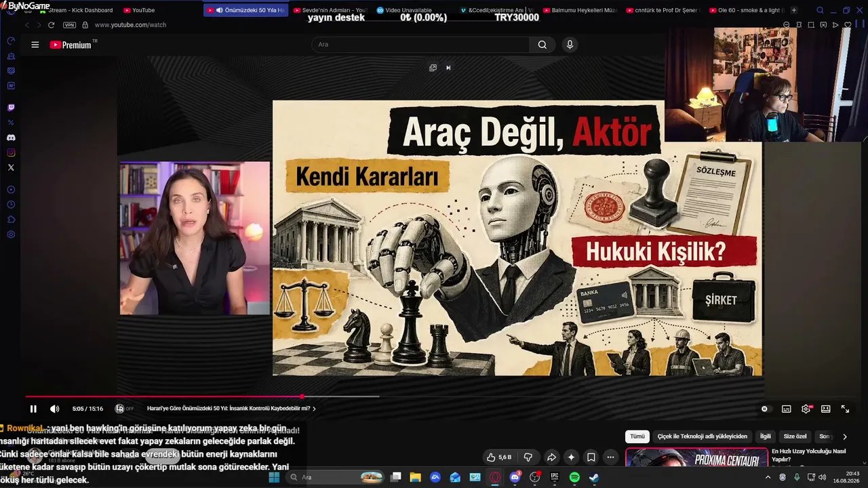Show more filter chips with right arrow

(x=845, y=436)
